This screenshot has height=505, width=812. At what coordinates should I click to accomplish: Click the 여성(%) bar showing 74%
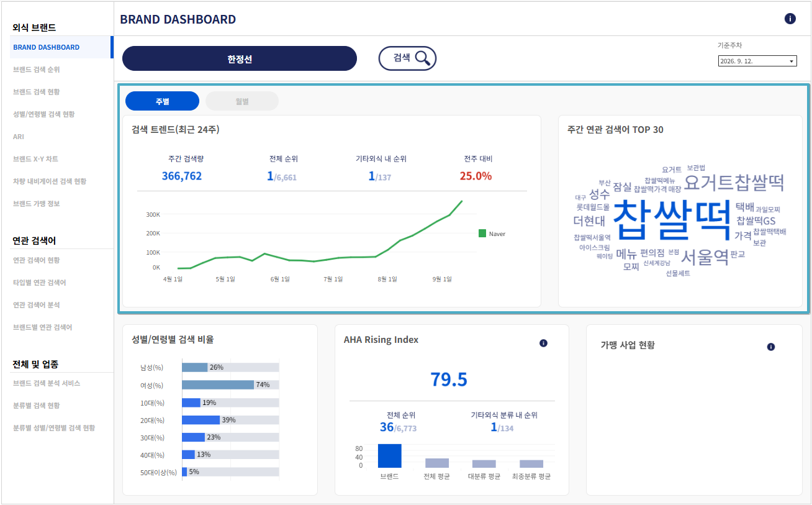(218, 384)
